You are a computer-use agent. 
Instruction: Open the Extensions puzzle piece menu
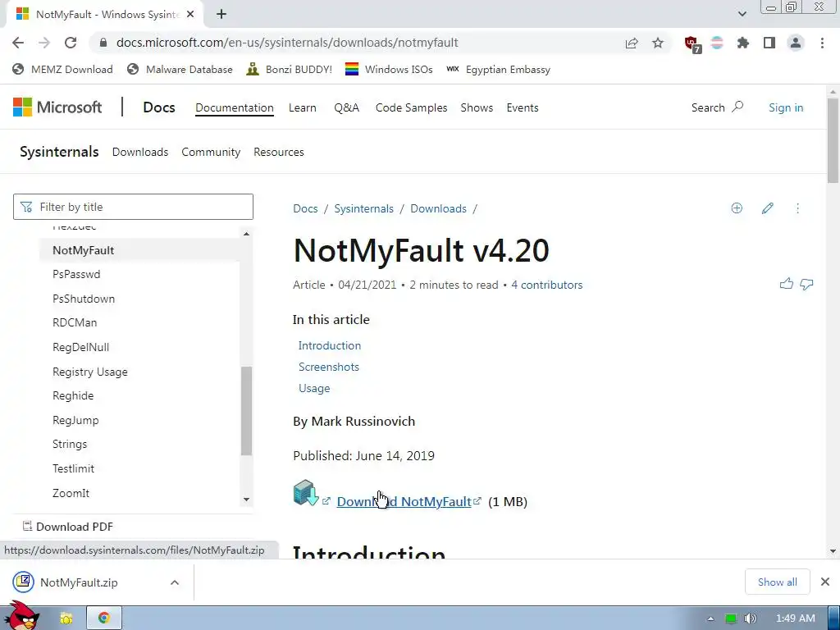743,43
